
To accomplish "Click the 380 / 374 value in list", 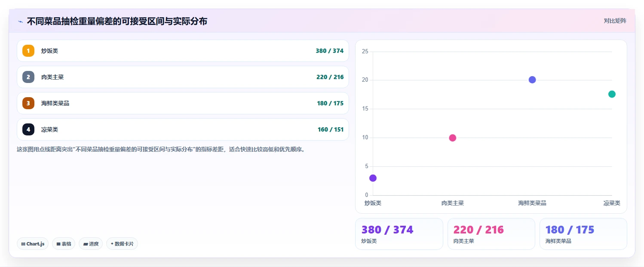I will click(330, 51).
